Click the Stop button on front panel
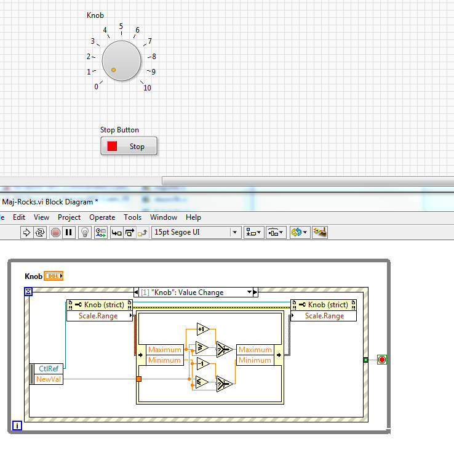Viewport: 454px width, 476px height. (x=129, y=147)
